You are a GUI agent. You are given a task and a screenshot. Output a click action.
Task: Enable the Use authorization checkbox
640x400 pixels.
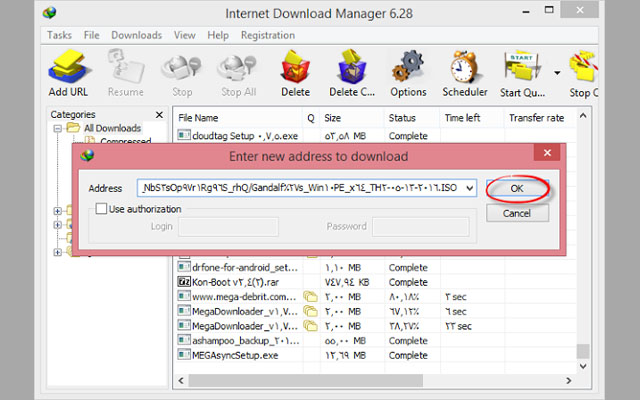[101, 209]
